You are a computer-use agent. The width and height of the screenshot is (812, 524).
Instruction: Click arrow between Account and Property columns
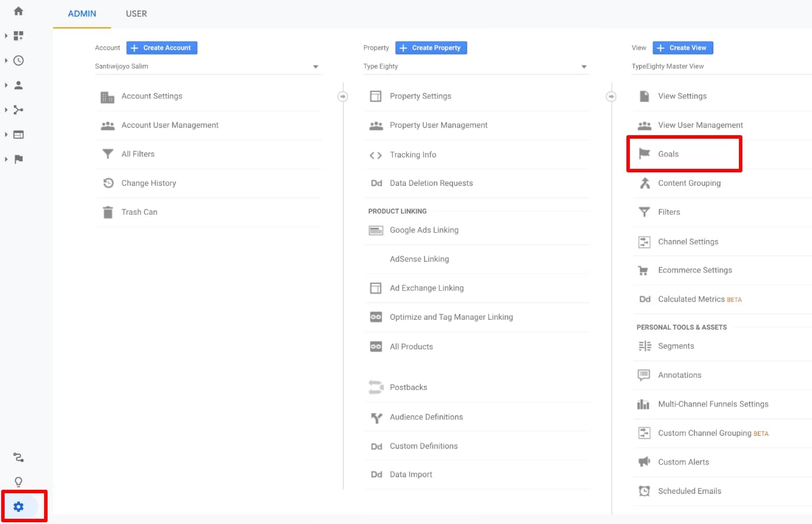coord(343,96)
